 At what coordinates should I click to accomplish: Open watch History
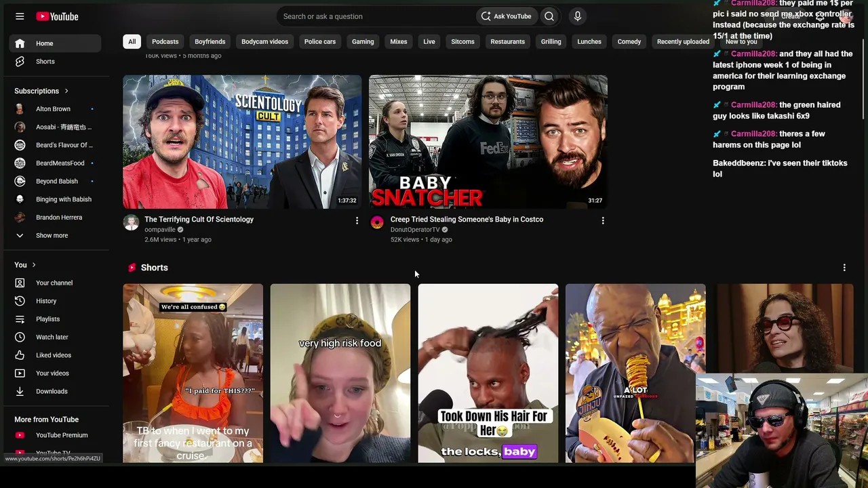tap(55, 301)
